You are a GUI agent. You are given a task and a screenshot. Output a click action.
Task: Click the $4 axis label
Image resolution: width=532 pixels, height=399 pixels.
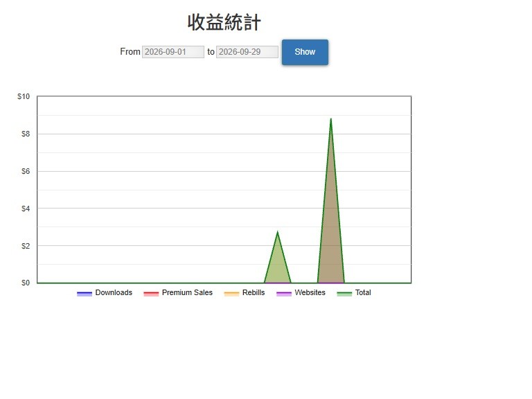pos(26,209)
